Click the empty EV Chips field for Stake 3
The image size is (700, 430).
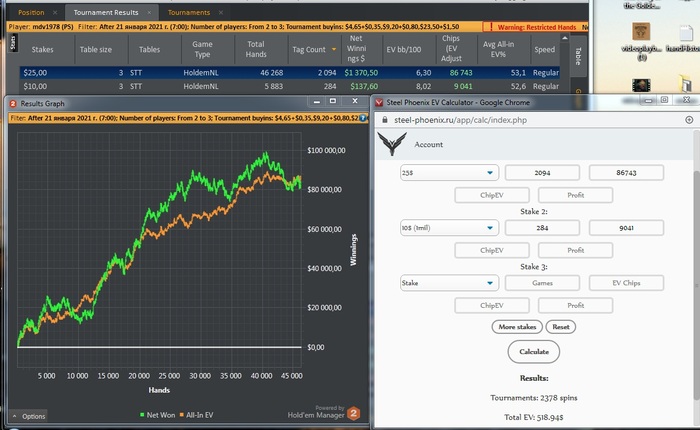pyautogui.click(x=626, y=283)
